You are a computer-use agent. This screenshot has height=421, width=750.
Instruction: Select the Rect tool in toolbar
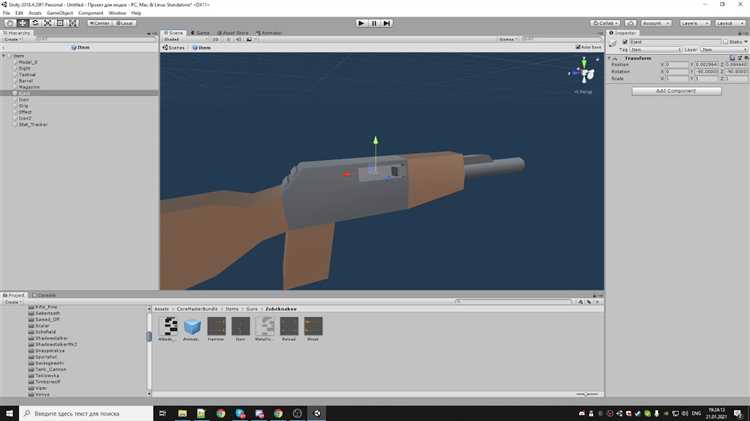pyautogui.click(x=60, y=23)
